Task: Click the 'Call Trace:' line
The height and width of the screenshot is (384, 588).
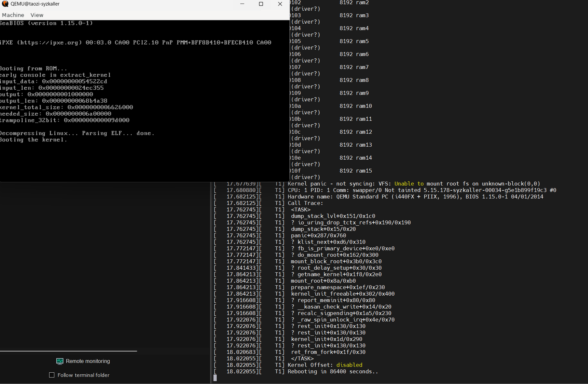Action: point(305,203)
